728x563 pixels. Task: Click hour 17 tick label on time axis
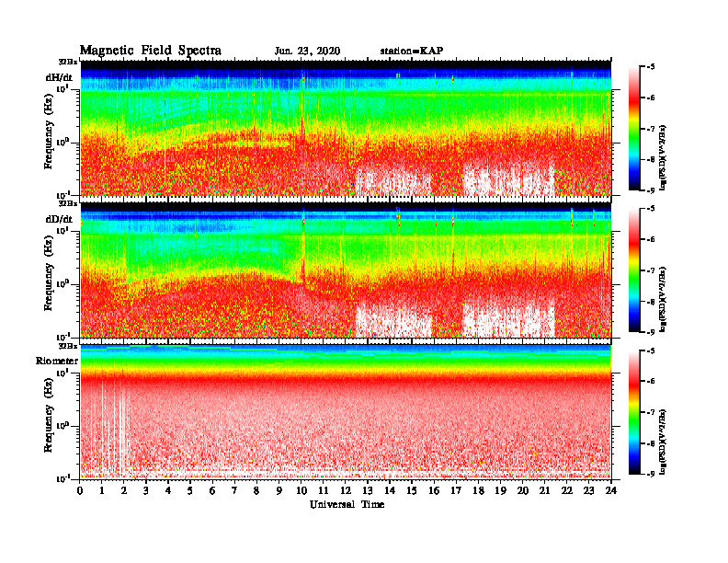(456, 490)
